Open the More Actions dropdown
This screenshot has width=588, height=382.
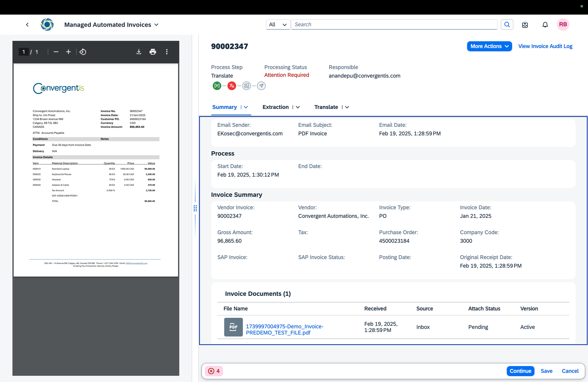tap(489, 46)
